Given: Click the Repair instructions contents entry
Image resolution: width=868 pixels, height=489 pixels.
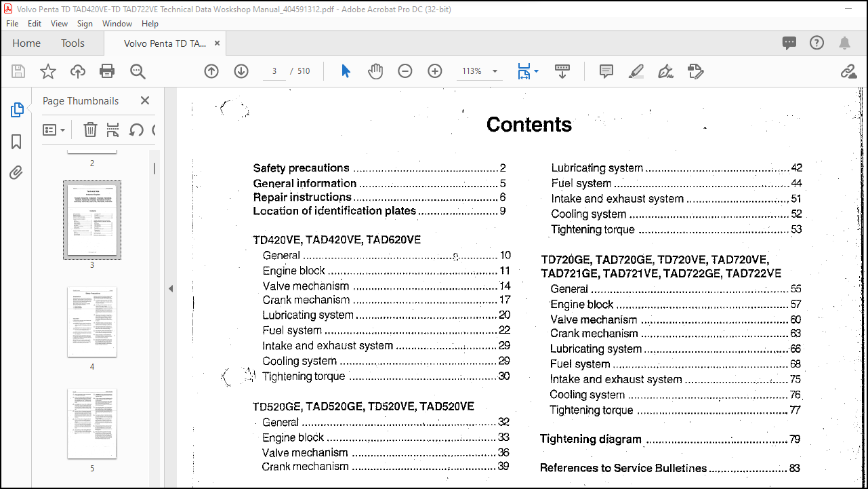Looking at the screenshot, I should click(379, 197).
